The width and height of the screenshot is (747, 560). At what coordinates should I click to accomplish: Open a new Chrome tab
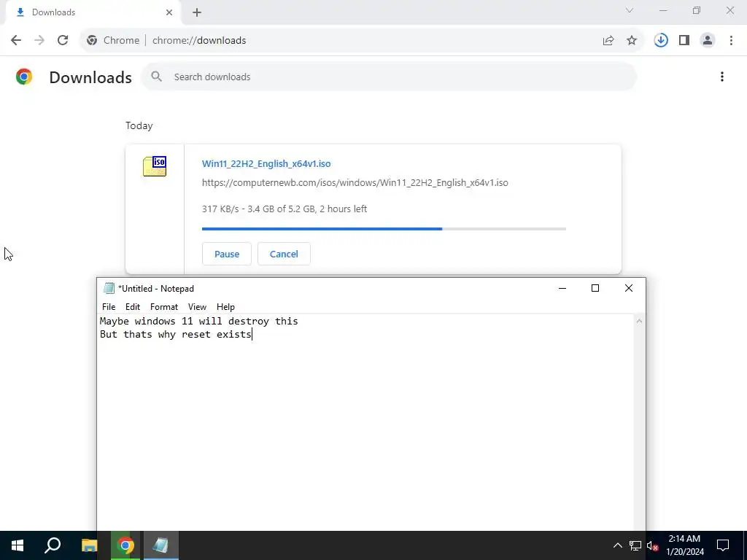[197, 12]
